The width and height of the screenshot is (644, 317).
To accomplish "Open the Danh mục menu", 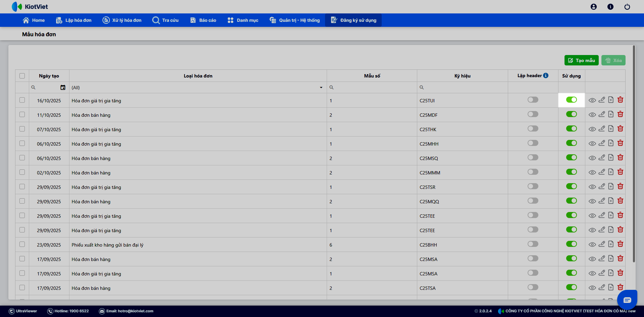I will 243,20.
